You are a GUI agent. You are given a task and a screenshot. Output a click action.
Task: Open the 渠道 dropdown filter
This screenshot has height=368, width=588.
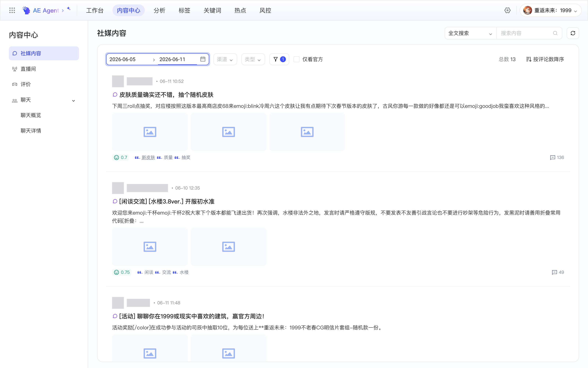click(x=225, y=59)
